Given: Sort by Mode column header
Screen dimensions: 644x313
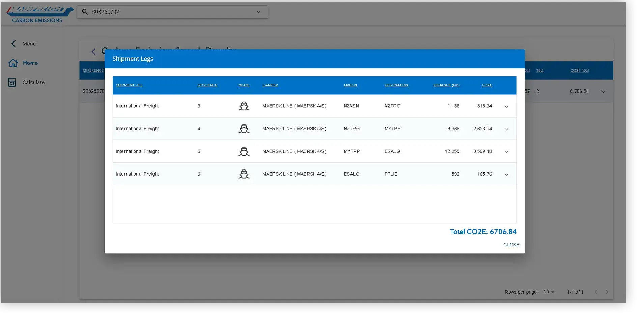Looking at the screenshot, I should pyautogui.click(x=244, y=85).
